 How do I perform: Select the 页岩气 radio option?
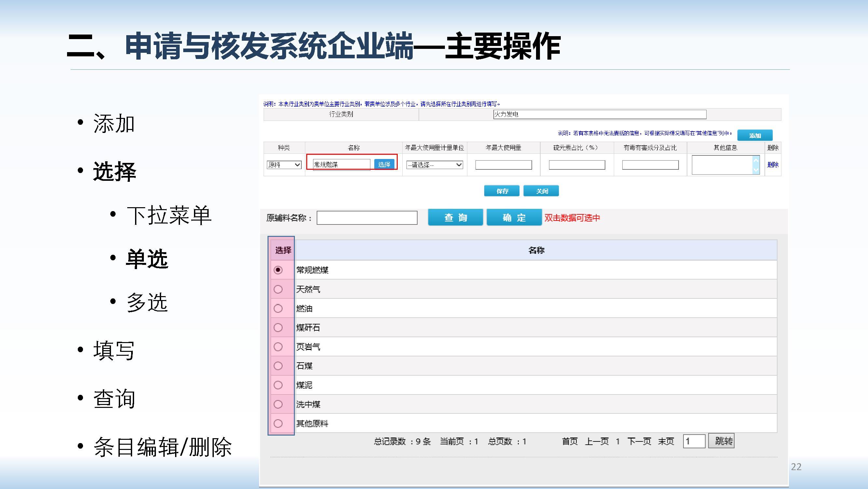(278, 347)
